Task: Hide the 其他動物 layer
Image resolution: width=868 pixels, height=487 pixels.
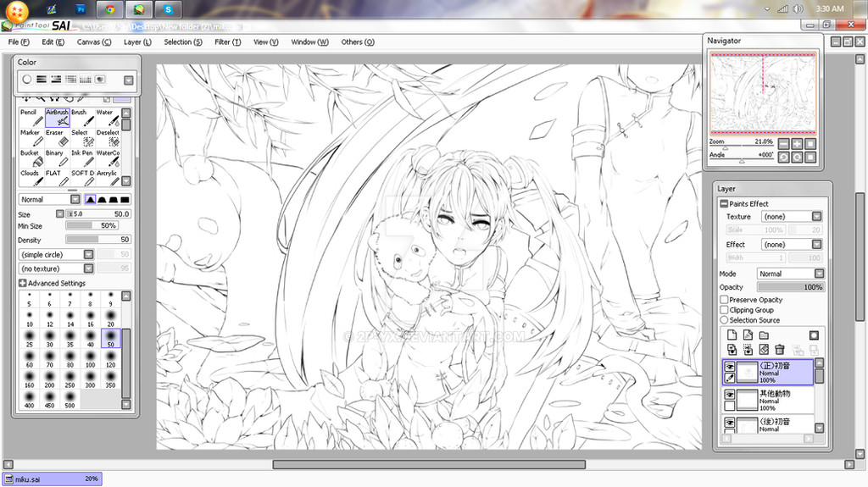Action: pos(730,395)
